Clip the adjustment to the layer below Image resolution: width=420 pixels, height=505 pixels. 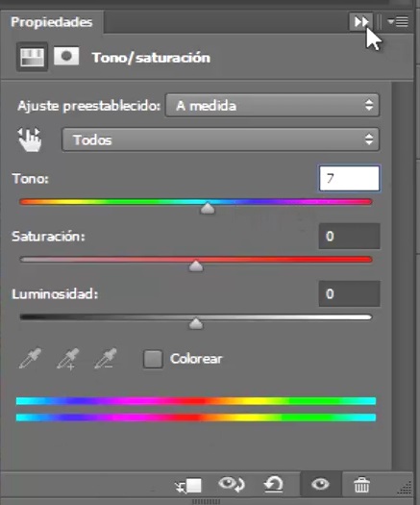click(188, 485)
